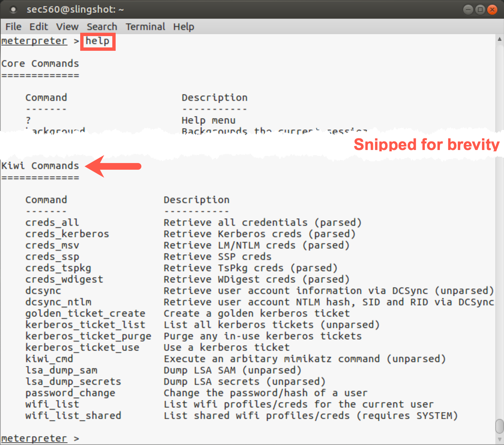Viewport: 504px width, 445px height.
Task: Click the golden_ticket_create command name
Action: 85,313
